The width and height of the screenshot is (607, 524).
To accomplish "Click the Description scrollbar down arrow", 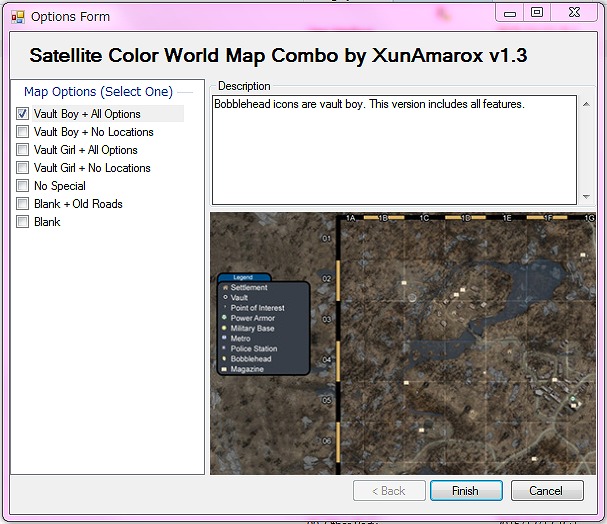I will coord(586,197).
